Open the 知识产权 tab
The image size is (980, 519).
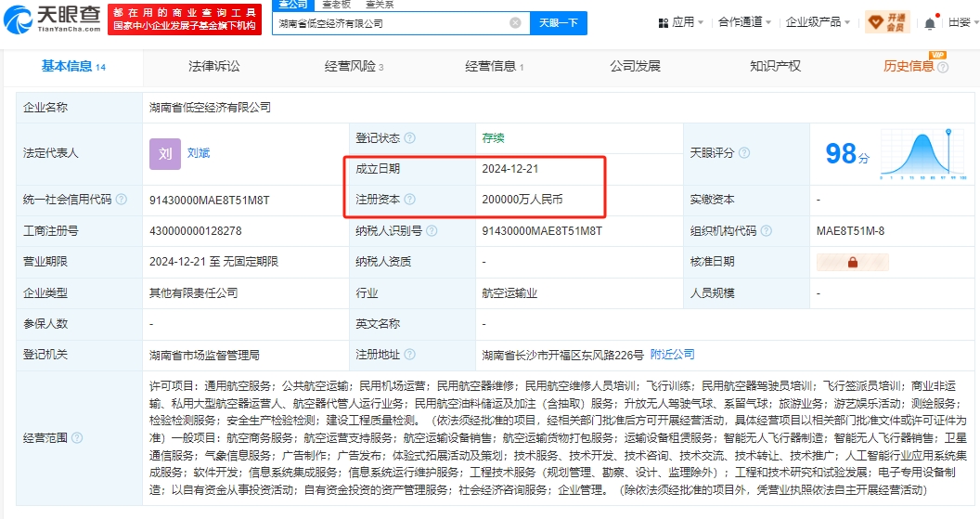click(775, 66)
